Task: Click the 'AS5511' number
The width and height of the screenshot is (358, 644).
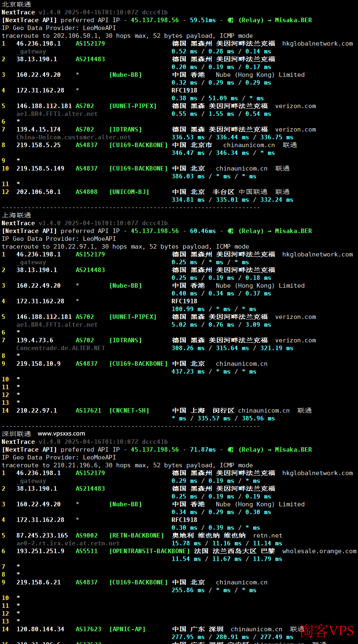Action: (87, 551)
